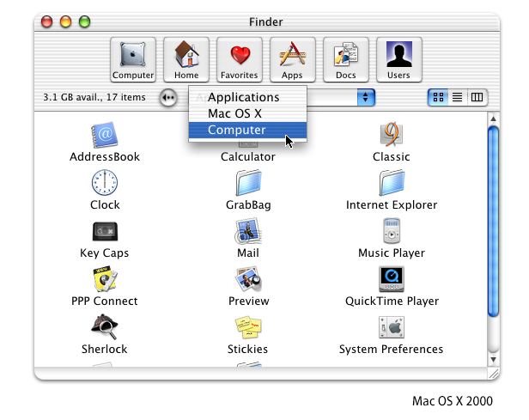Open Key Caps utility icon
This screenshot has width=529, height=420.
(105, 231)
